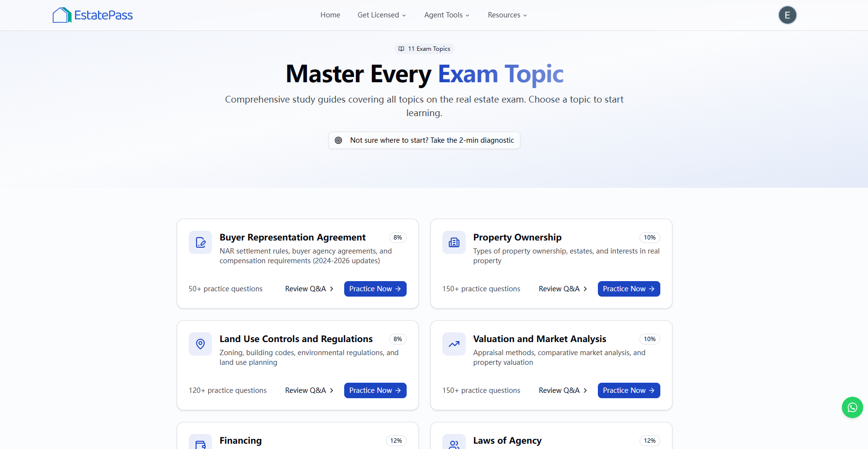Click the Property Ownership building icon
The width and height of the screenshot is (868, 449).
(454, 242)
